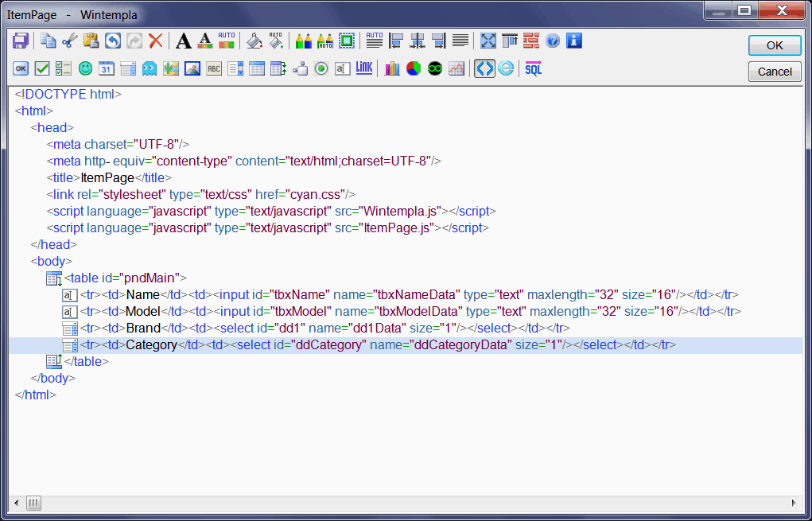Screen dimensions: 812x521
Task: Click the align right icon
Action: point(439,41)
